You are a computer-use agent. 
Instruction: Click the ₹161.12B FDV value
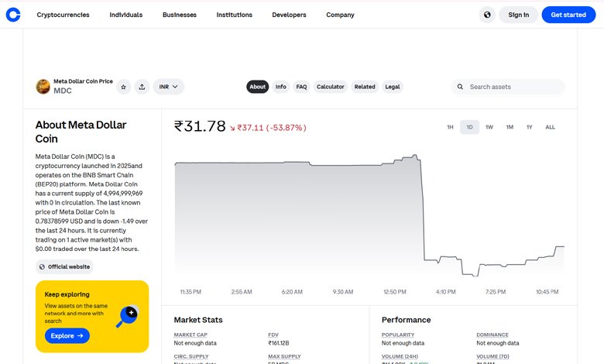(279, 343)
